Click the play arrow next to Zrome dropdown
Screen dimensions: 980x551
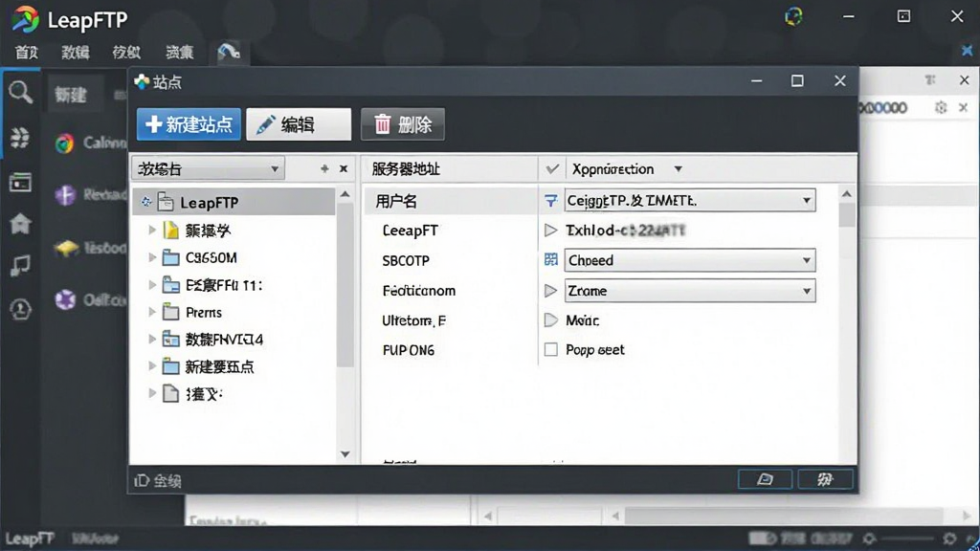pos(550,291)
